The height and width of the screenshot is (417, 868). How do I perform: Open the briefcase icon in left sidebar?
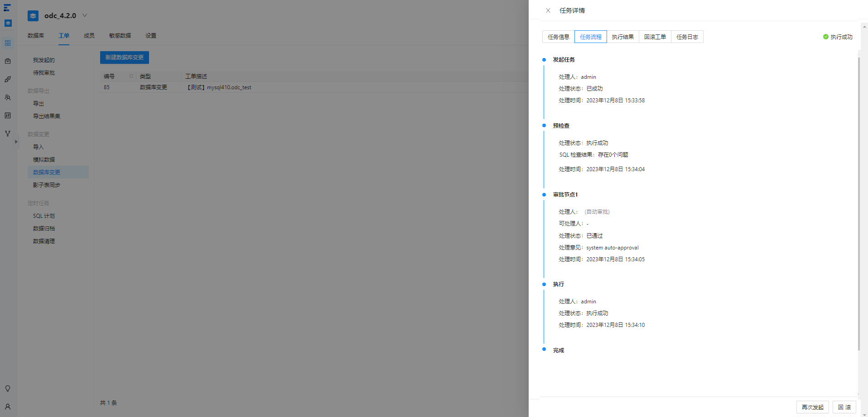point(8,61)
